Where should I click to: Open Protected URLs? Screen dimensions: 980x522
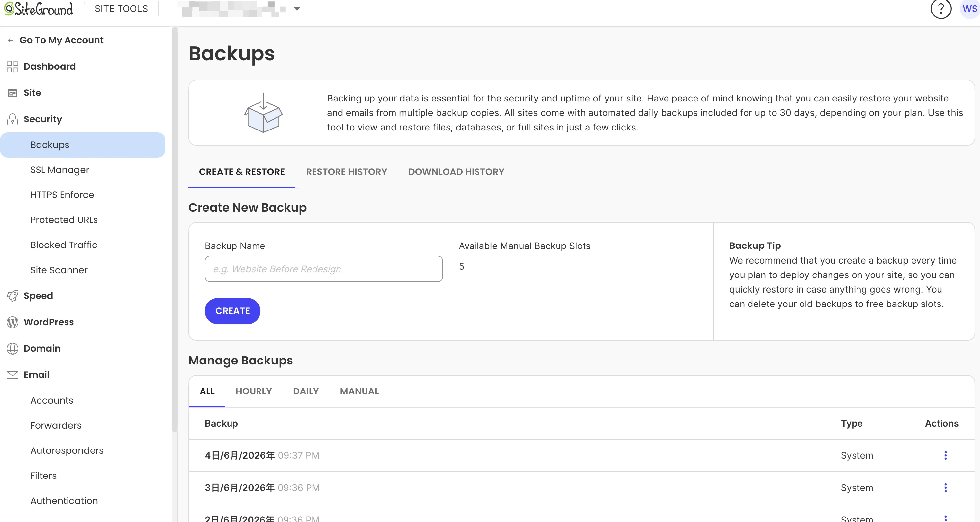pyautogui.click(x=64, y=220)
